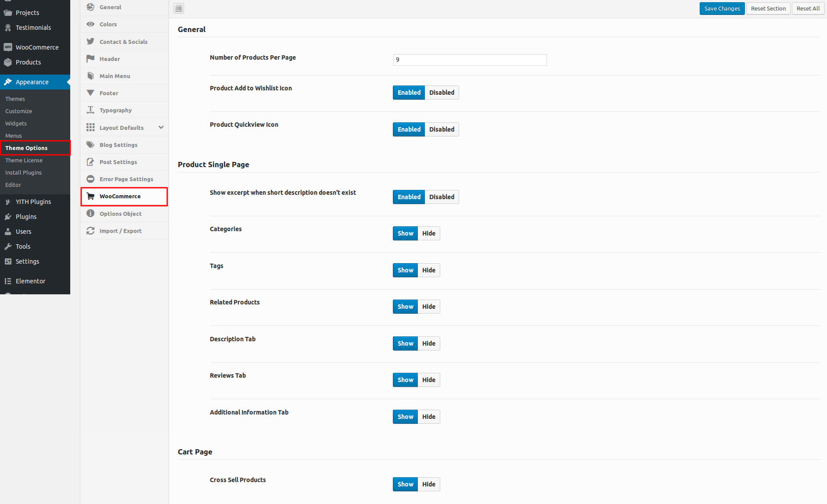Open the Blog Settings section

point(125,145)
